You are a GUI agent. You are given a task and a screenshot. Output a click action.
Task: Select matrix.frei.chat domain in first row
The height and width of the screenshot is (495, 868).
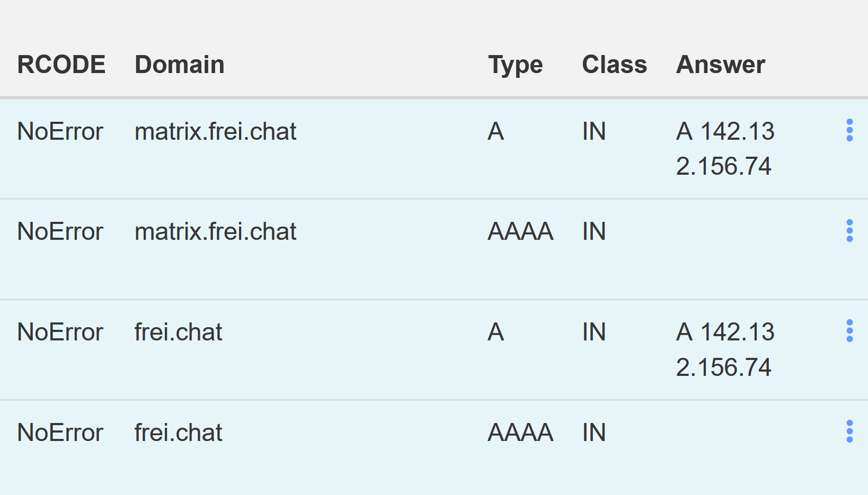215,131
